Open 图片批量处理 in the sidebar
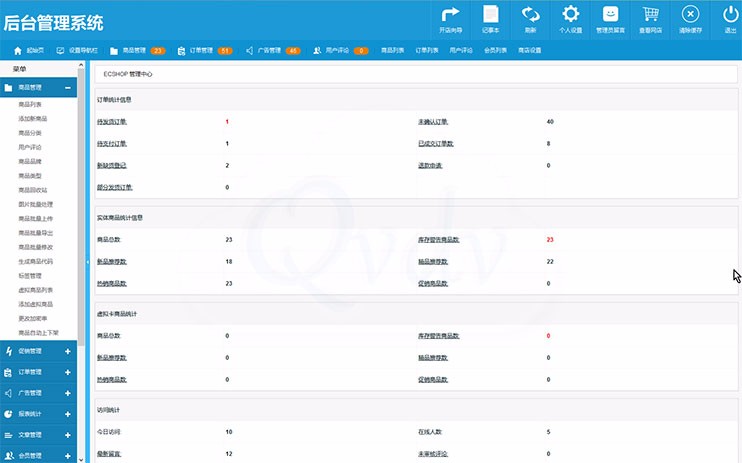742x463 pixels. 35,204
